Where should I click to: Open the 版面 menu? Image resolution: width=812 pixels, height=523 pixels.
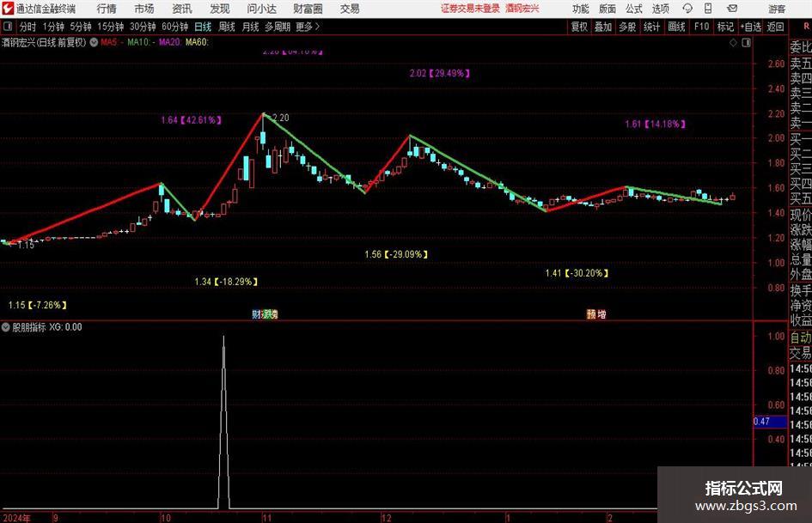(607, 9)
